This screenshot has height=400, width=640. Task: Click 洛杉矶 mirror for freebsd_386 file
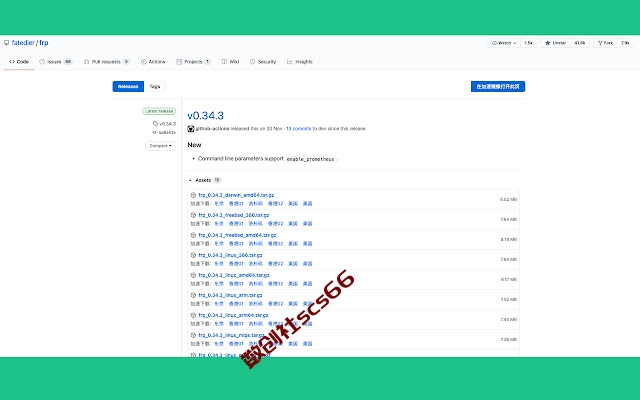[x=256, y=224]
